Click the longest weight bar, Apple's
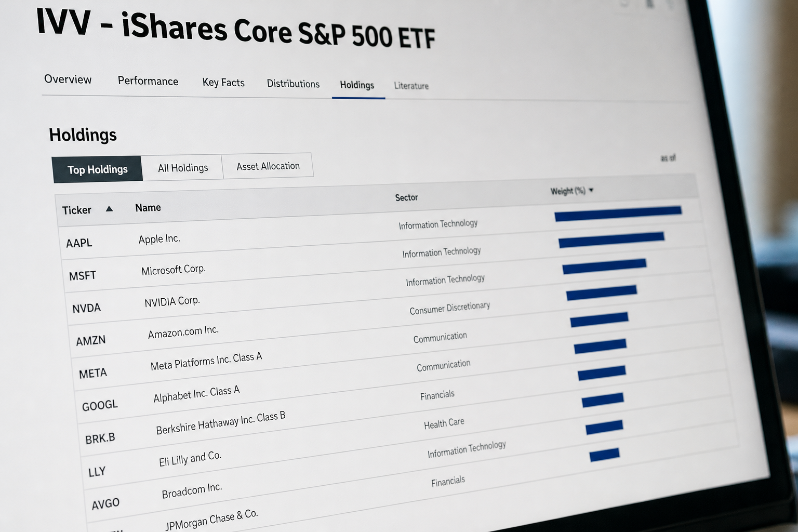 point(618,213)
